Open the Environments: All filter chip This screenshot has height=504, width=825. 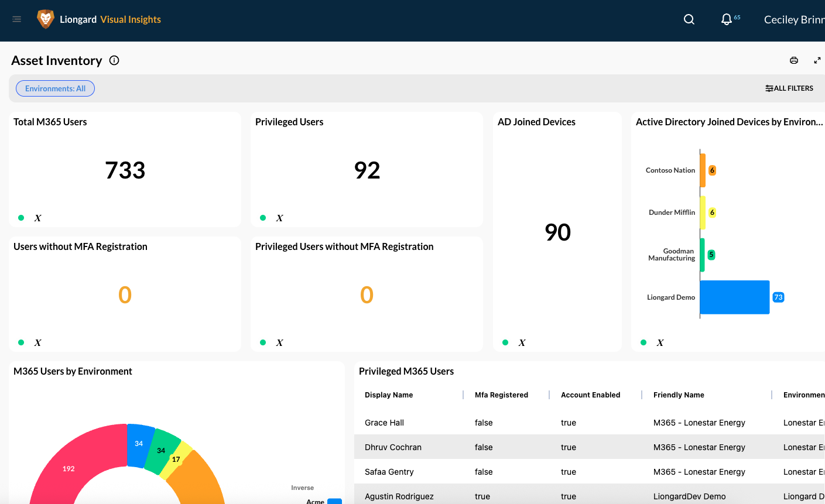55,88
